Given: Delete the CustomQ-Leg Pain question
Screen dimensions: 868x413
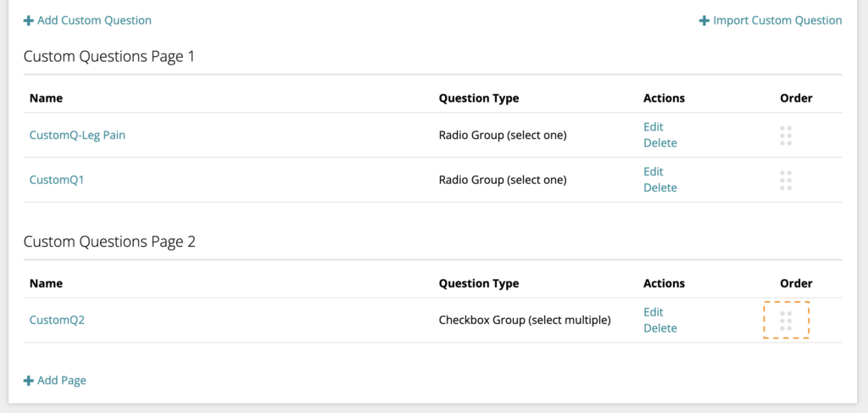Looking at the screenshot, I should (x=659, y=142).
